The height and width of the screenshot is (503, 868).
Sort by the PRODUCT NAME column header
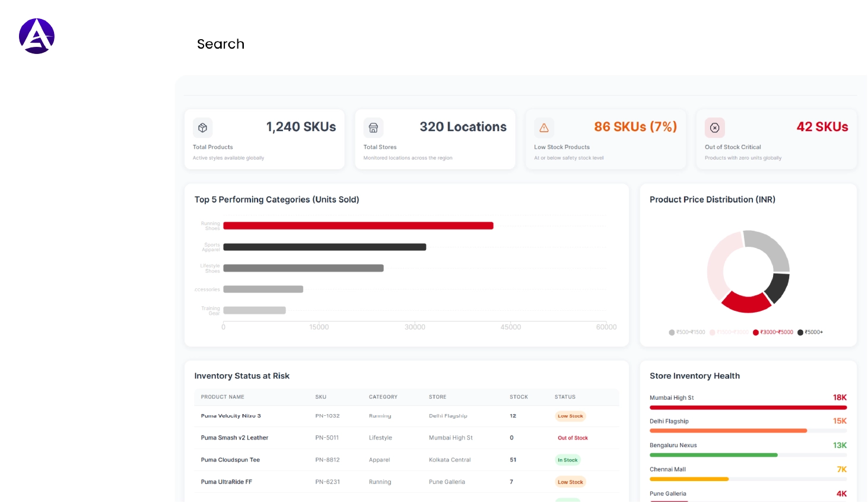tap(222, 397)
